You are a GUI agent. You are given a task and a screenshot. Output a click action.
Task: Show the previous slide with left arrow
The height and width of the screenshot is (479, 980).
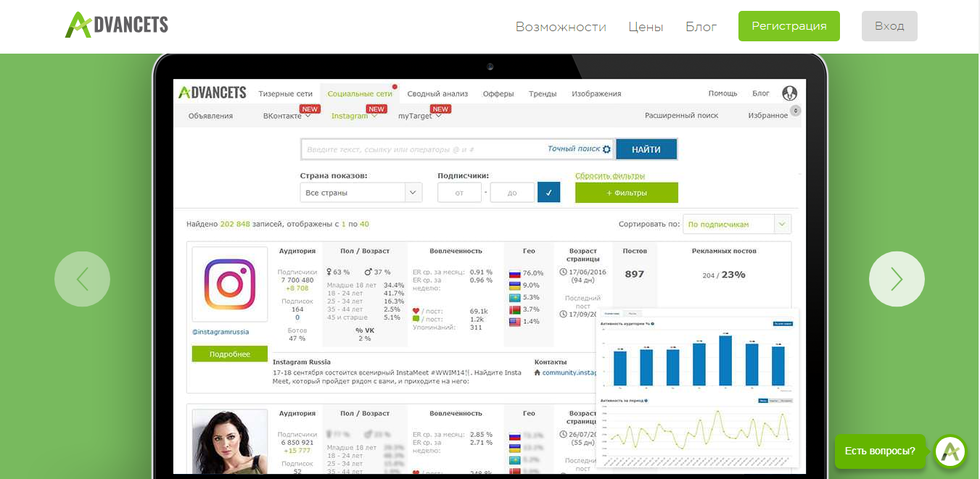click(82, 279)
